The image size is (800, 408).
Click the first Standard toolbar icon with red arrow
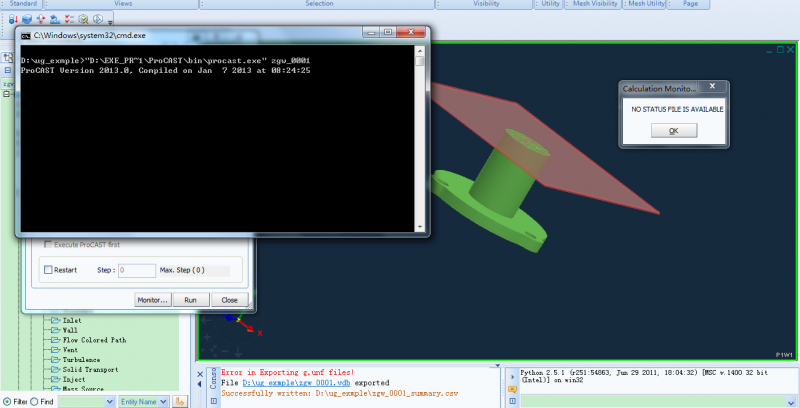pos(13,19)
